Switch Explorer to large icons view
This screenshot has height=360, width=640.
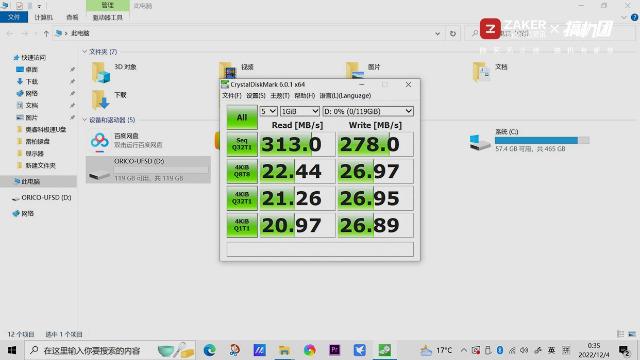(x=632, y=333)
